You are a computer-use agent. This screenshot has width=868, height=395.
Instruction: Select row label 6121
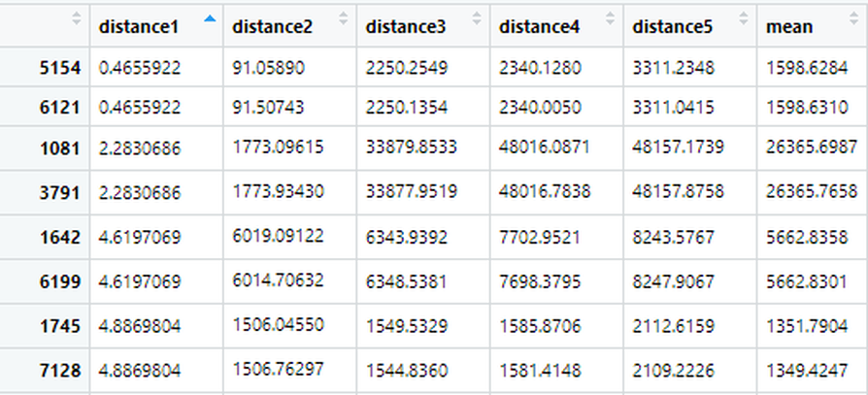click(61, 109)
